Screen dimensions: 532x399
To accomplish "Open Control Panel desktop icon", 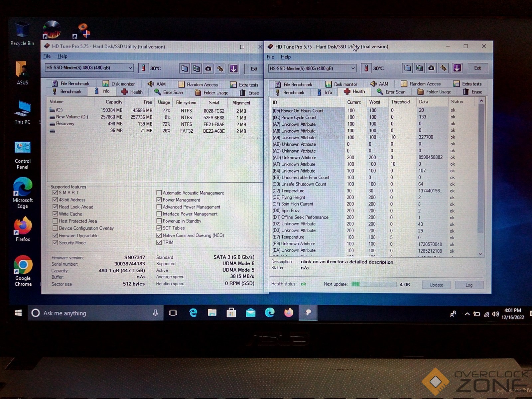I will click(23, 155).
